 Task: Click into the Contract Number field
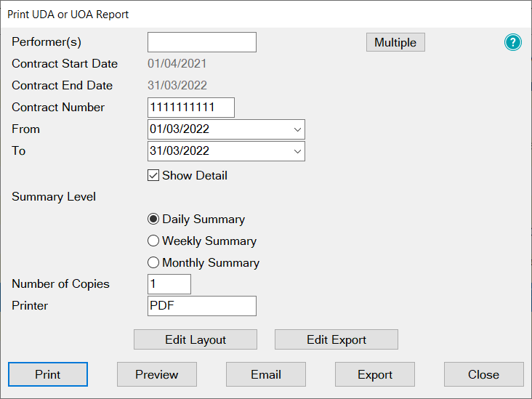191,108
